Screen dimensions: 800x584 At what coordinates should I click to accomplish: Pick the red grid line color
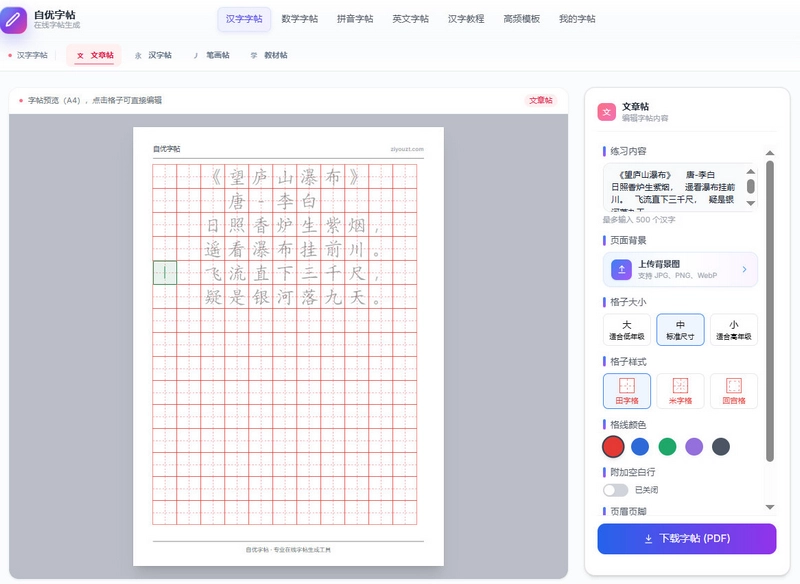pyautogui.click(x=613, y=447)
